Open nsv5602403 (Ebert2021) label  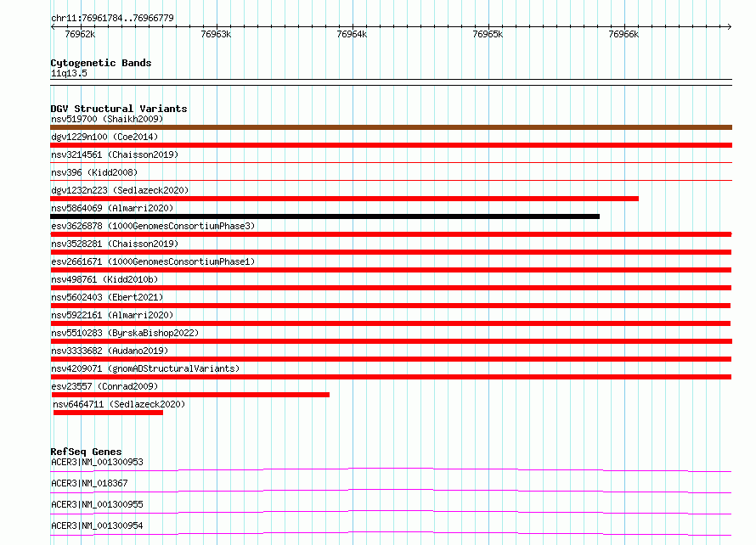107,297
